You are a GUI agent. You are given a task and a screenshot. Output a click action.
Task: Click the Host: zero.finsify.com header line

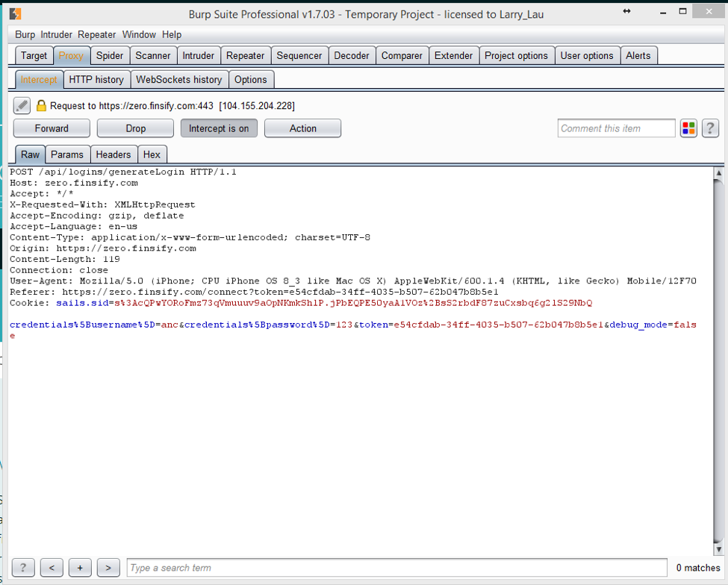[74, 183]
